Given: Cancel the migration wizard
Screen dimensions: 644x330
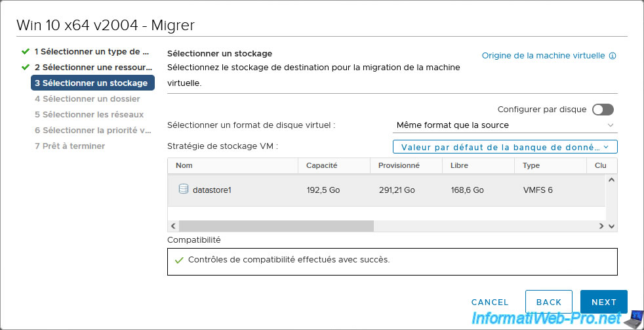Looking at the screenshot, I should click(x=490, y=302).
